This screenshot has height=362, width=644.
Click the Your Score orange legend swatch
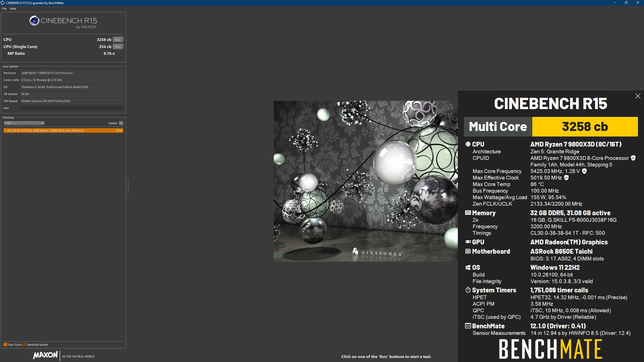(x=5, y=345)
